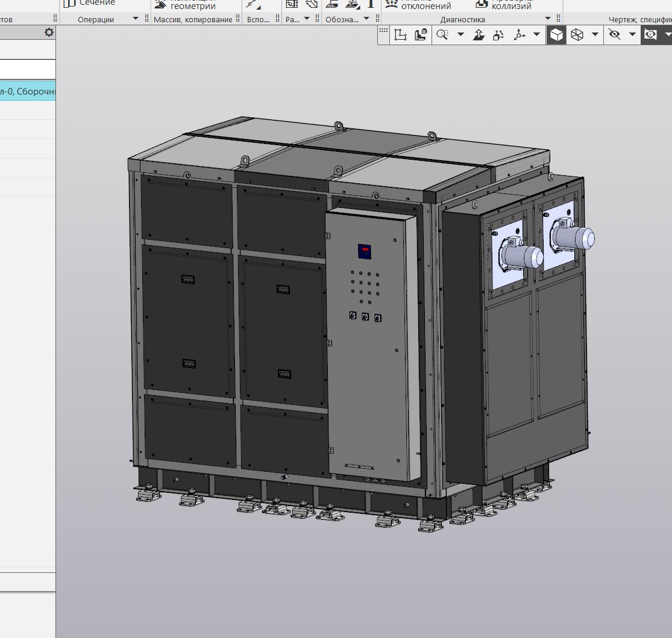Switch to wireframe cube display mode
The width and height of the screenshot is (672, 638).
577,35
